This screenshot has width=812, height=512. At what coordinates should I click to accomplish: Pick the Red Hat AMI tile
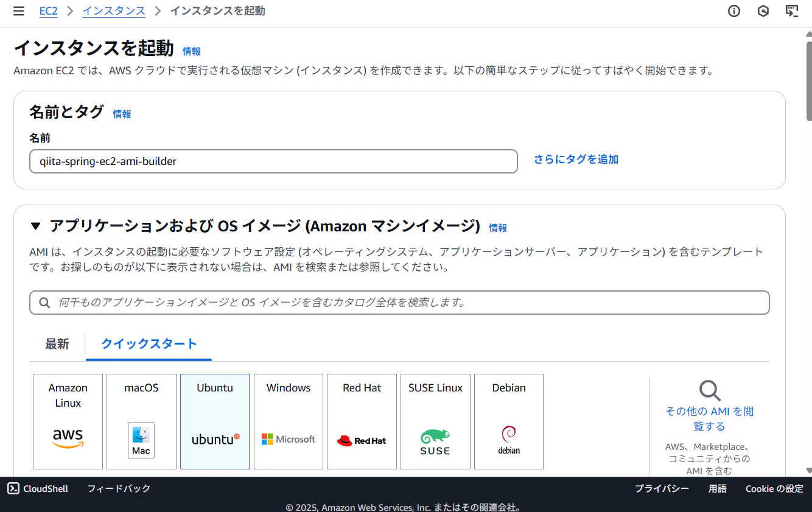tap(362, 421)
